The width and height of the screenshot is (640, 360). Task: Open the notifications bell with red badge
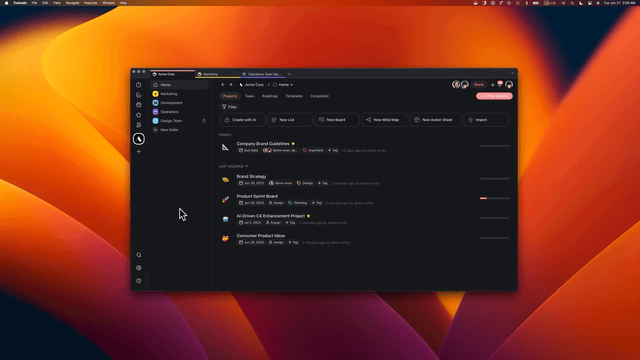[x=500, y=84]
